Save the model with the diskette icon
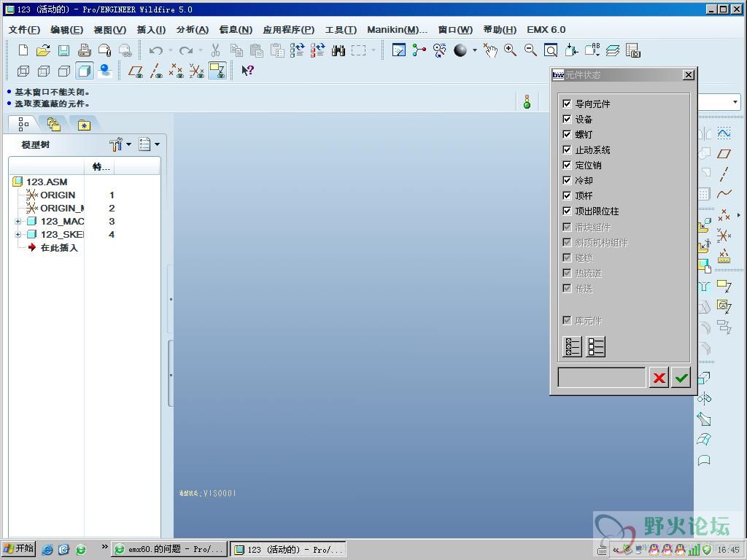The width and height of the screenshot is (747, 560). (64, 50)
